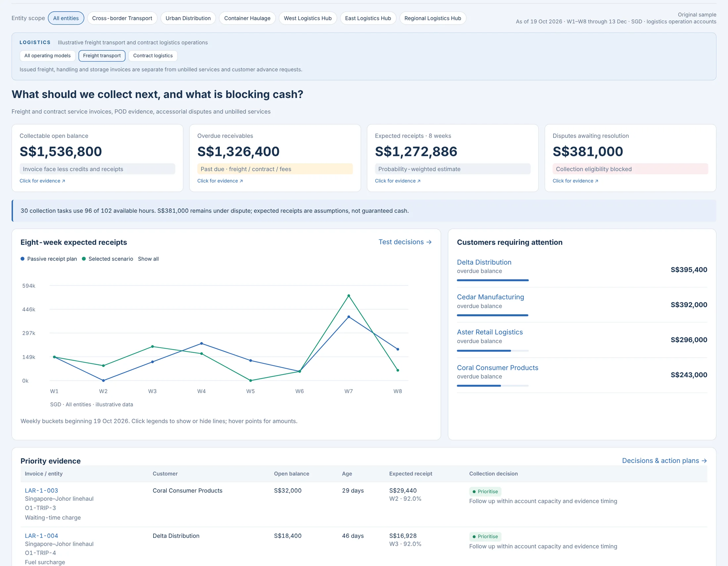Image resolution: width=728 pixels, height=566 pixels.
Task: Open evidence for Disputes awaiting resolution
Action: [575, 181]
